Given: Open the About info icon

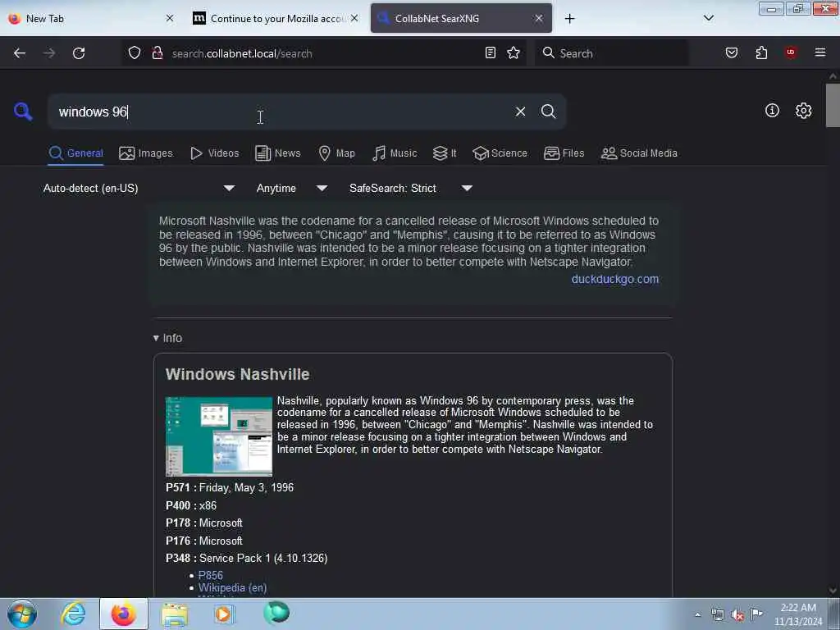Looking at the screenshot, I should (772, 111).
